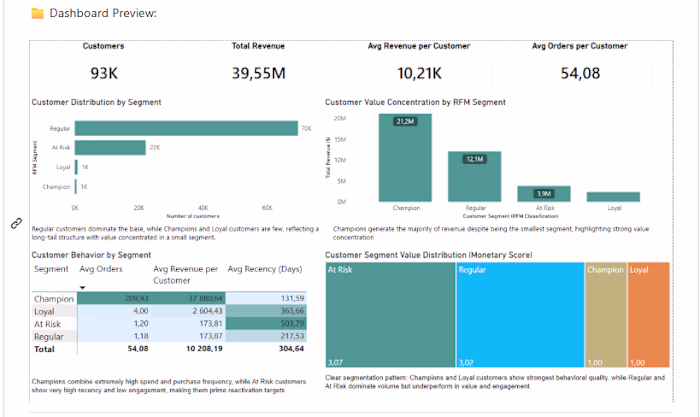
Task: Click the 217,53 recency cell
Action: click(x=266, y=336)
